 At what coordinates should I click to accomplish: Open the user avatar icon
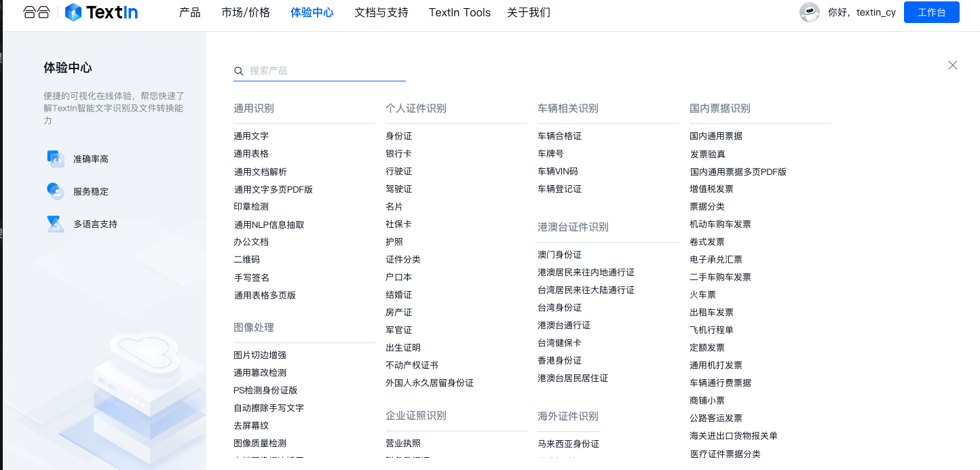(x=810, y=12)
